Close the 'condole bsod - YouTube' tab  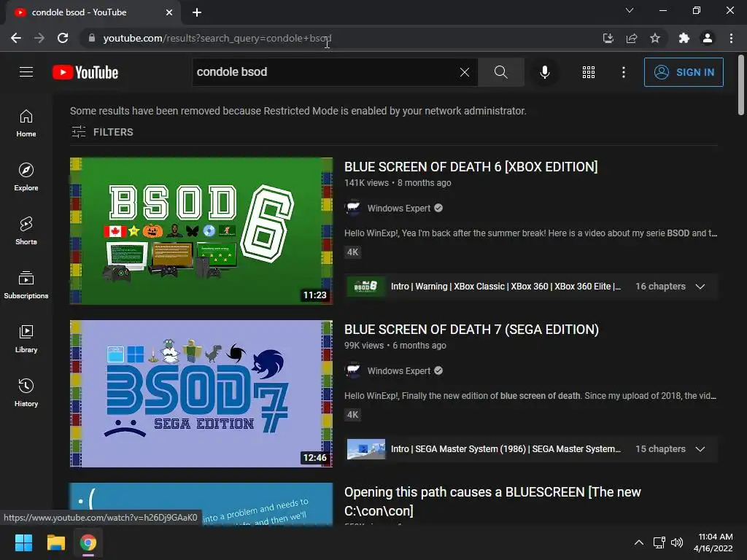[x=169, y=12]
